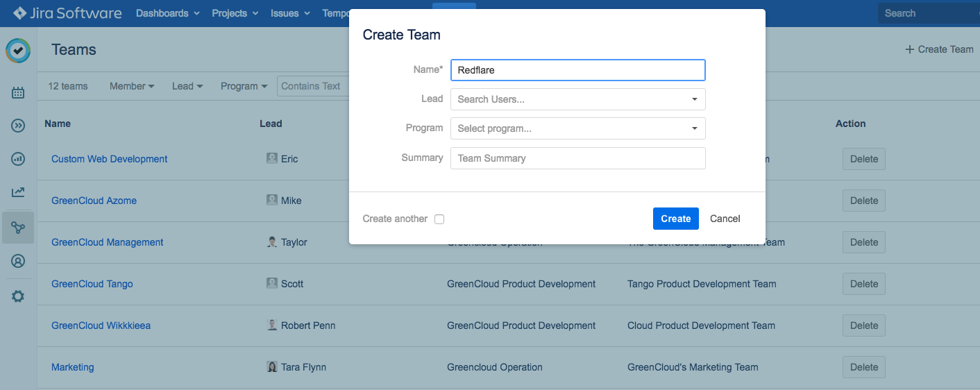The width and height of the screenshot is (980, 390).
Task: Click the Team Summary input field
Action: pos(577,158)
